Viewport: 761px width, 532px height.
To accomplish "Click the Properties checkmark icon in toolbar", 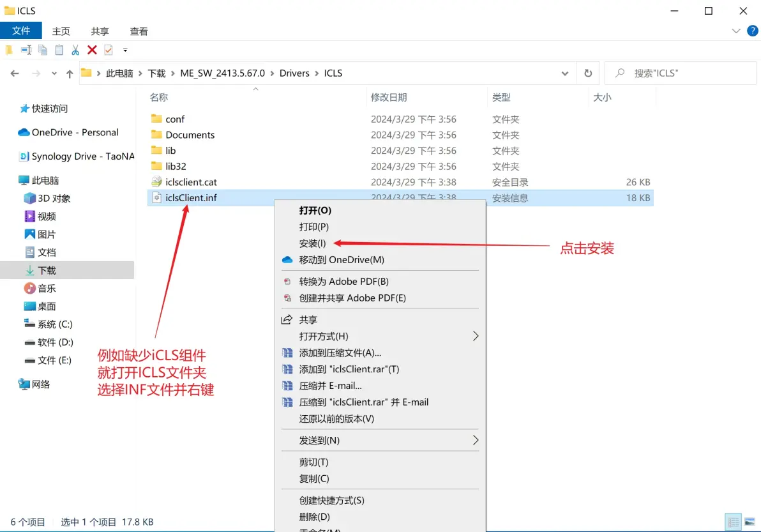I will pyautogui.click(x=109, y=50).
